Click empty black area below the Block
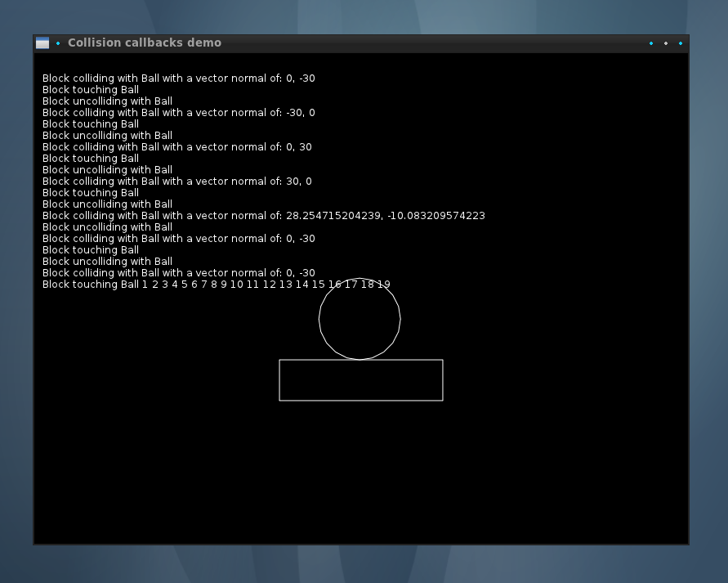The width and height of the screenshot is (728, 583). click(x=361, y=474)
